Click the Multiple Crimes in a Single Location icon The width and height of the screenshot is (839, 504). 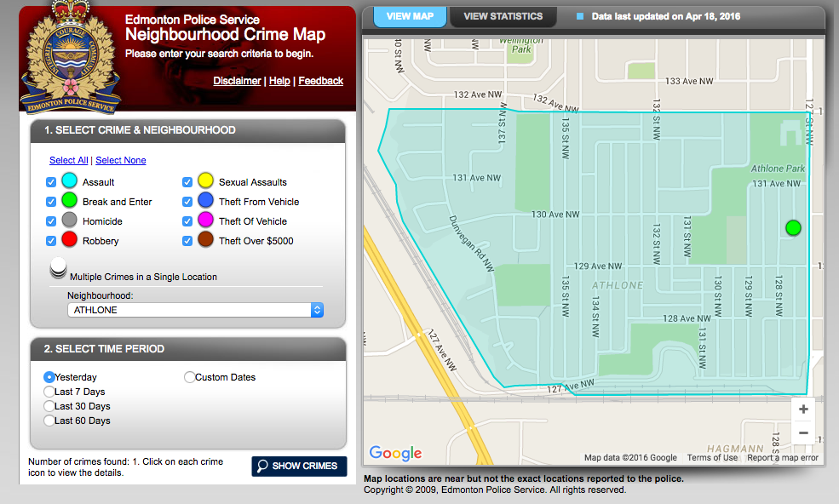pyautogui.click(x=57, y=266)
